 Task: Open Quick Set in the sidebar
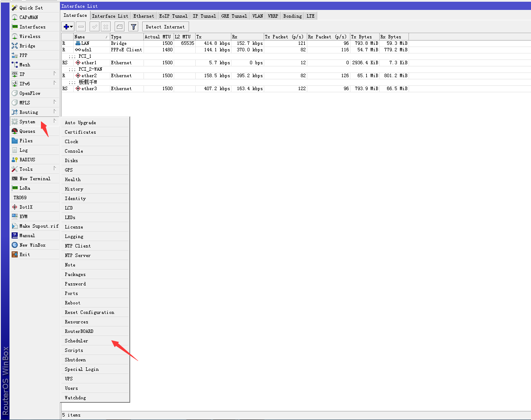(x=34, y=8)
